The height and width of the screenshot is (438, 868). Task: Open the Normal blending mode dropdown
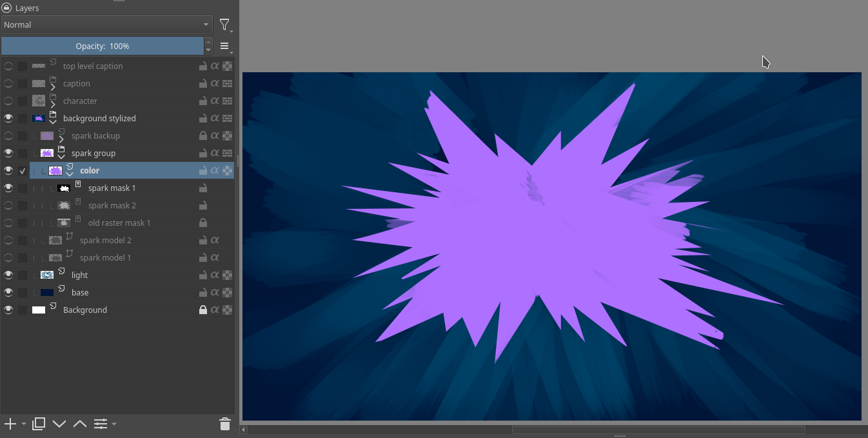point(106,25)
